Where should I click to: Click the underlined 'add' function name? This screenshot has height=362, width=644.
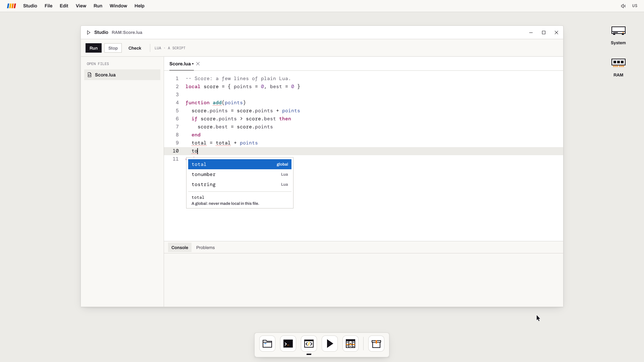coord(217,103)
